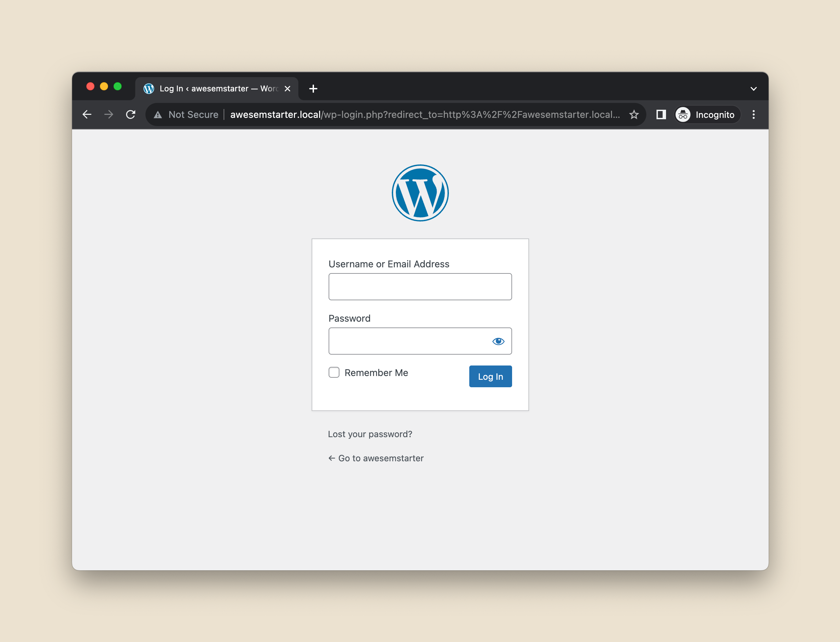Close the Log In ‹ awesemstarter tab
Screen dimensions: 840x642
point(287,89)
